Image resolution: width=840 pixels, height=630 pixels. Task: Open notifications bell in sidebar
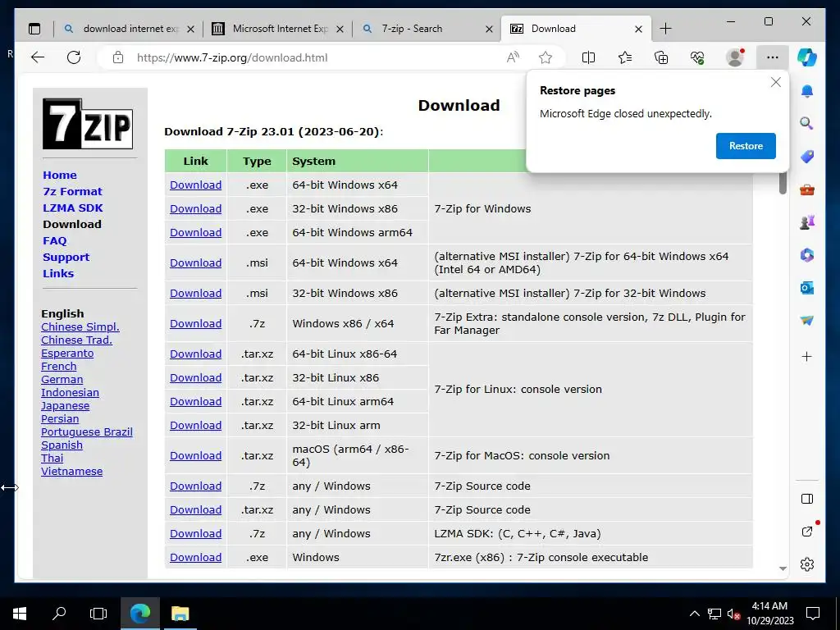pos(807,91)
